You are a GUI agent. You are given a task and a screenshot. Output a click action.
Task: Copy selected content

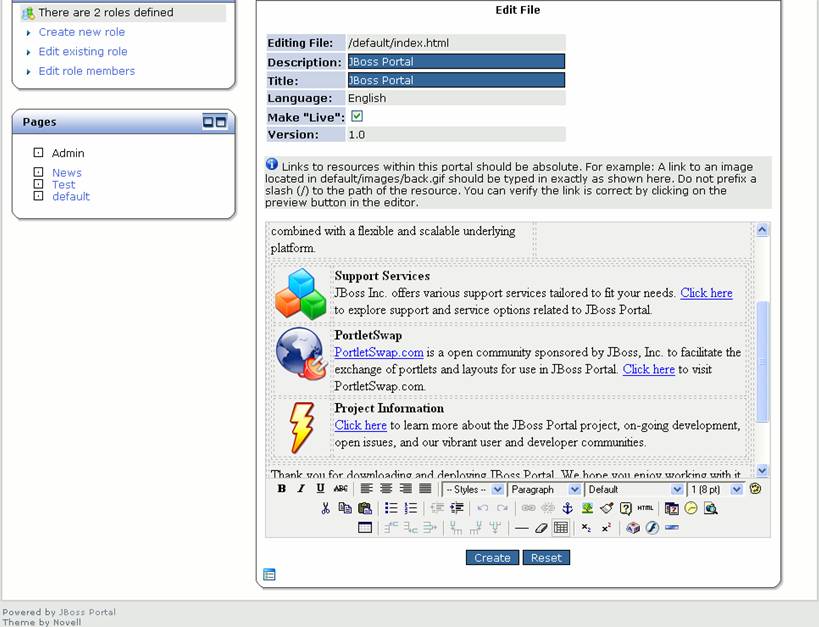pyautogui.click(x=345, y=508)
